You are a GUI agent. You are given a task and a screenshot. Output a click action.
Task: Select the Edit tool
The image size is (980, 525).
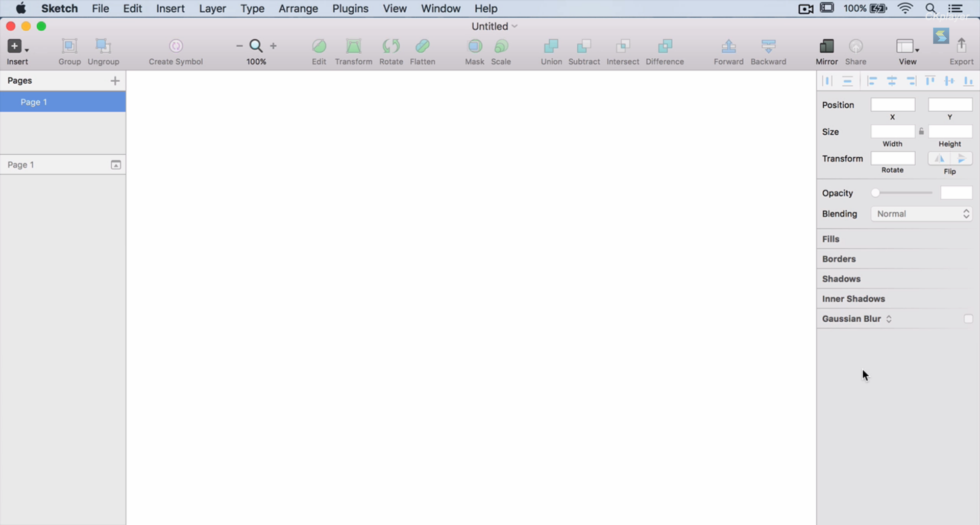[x=319, y=46]
